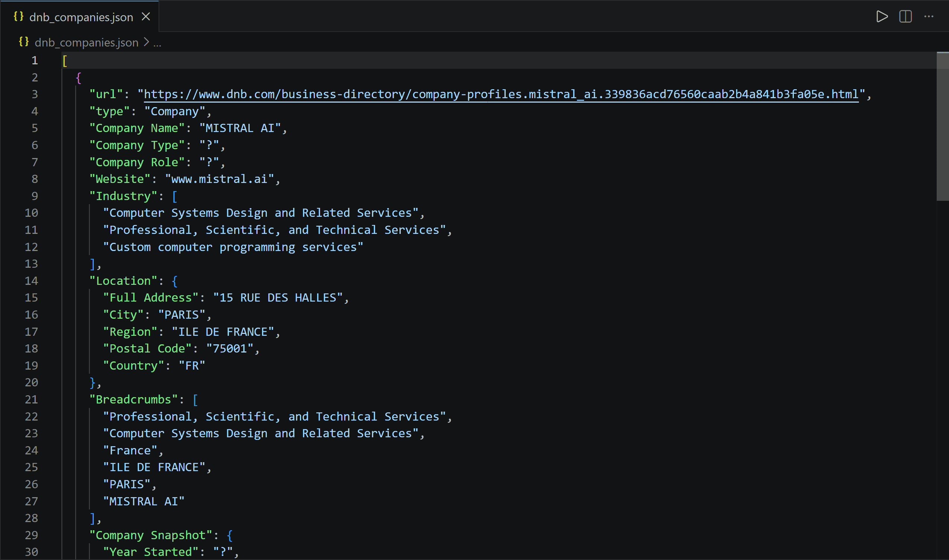This screenshot has width=949, height=560.
Task: Click the closing bracket on line 13
Action: [x=92, y=264]
